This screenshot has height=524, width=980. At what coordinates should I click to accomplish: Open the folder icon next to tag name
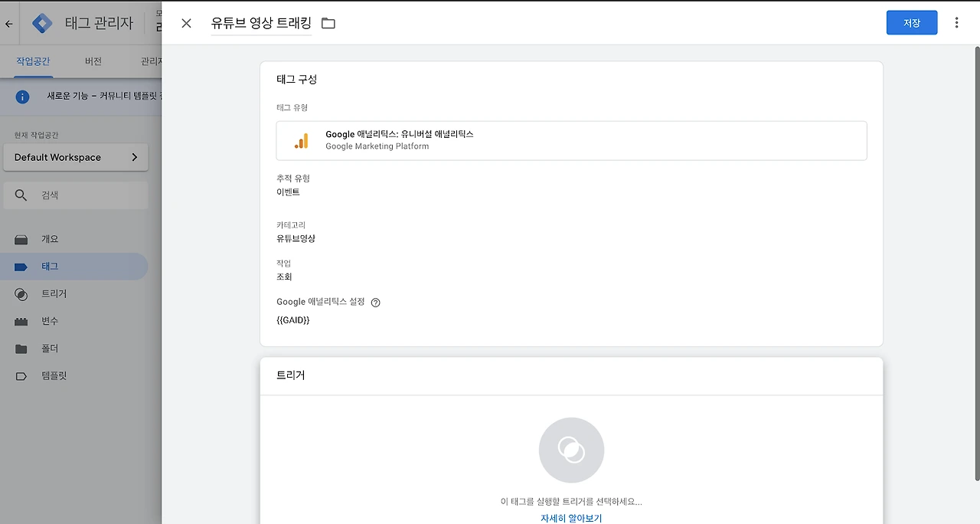328,23
